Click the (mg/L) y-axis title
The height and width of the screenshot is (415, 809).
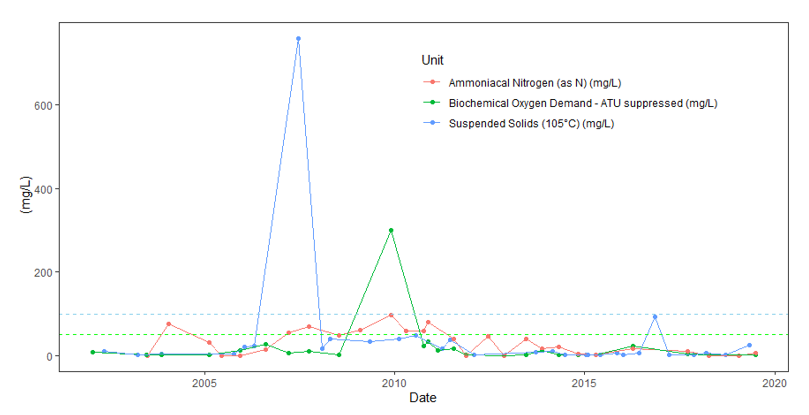(26, 196)
